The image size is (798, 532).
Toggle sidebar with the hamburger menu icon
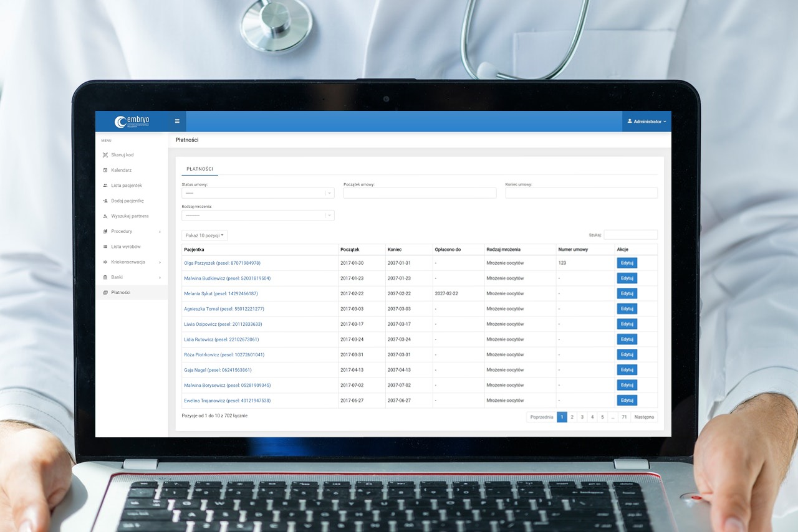(x=177, y=121)
